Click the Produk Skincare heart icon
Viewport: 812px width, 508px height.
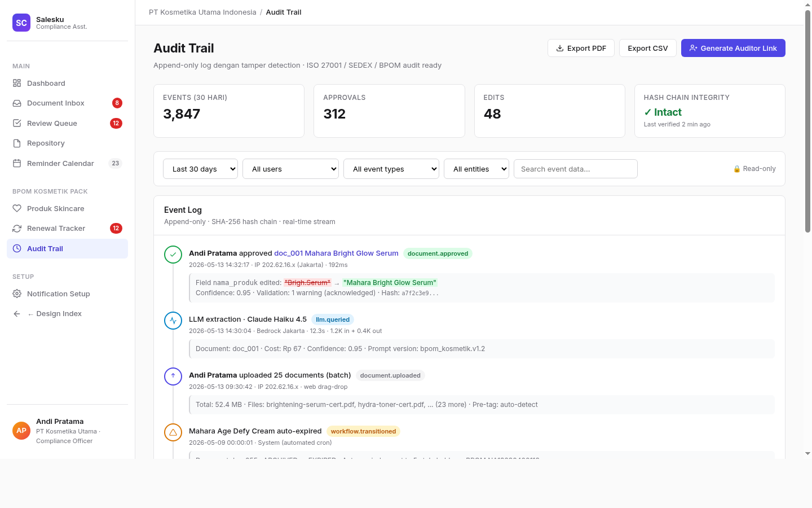point(17,208)
